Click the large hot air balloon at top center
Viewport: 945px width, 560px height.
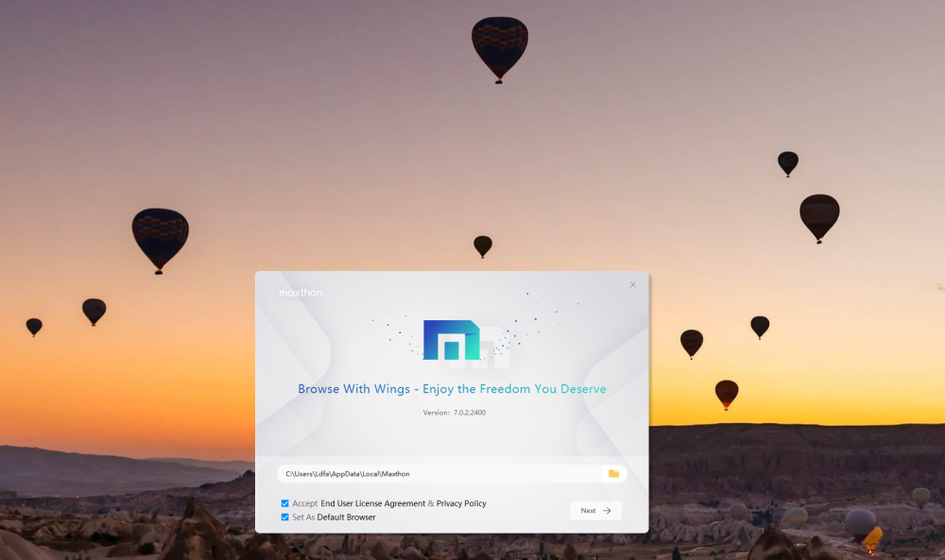click(499, 47)
